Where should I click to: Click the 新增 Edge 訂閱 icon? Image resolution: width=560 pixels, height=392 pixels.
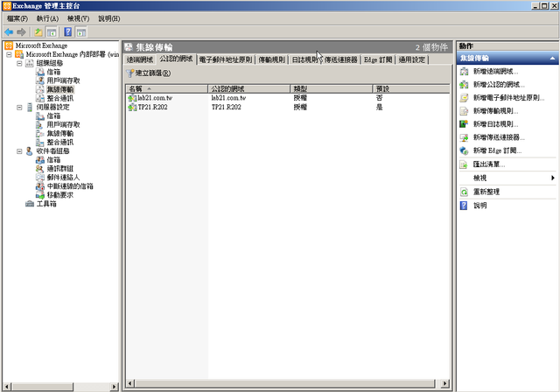(x=464, y=150)
